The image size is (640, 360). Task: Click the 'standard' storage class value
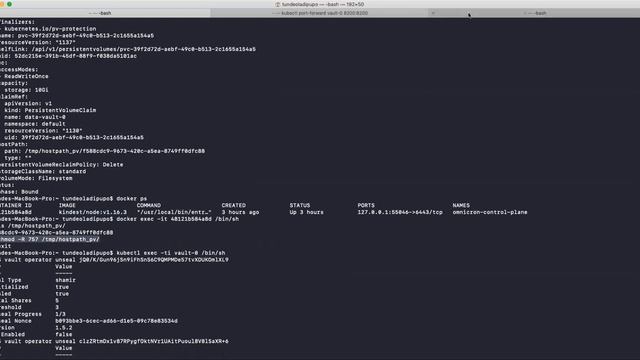72,171
